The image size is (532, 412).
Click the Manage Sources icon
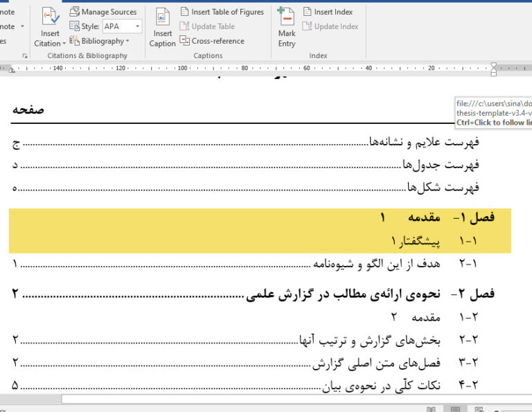click(74, 12)
